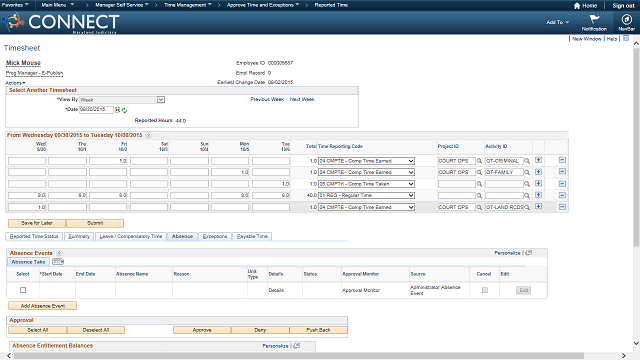Look up Activity ID for OT-LAND RCDS row
This screenshot has height=360, width=640.
[x=527, y=207]
